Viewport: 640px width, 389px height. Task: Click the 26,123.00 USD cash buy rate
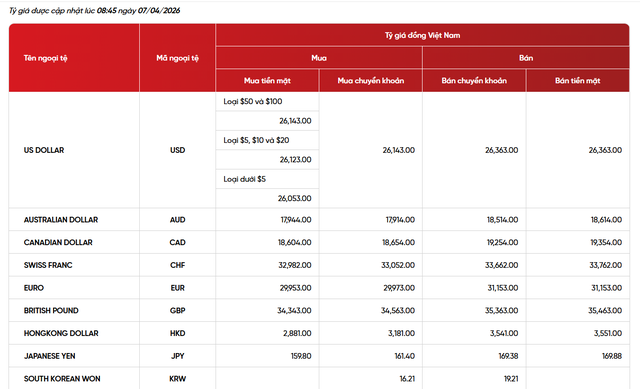[296, 160]
